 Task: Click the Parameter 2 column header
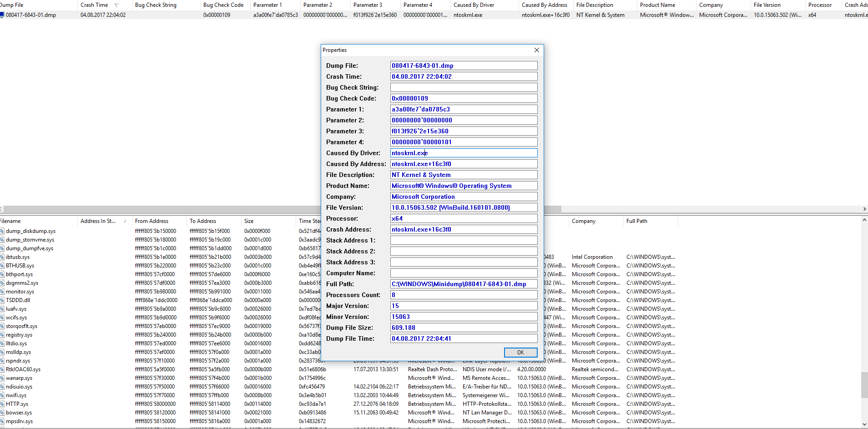coord(325,5)
